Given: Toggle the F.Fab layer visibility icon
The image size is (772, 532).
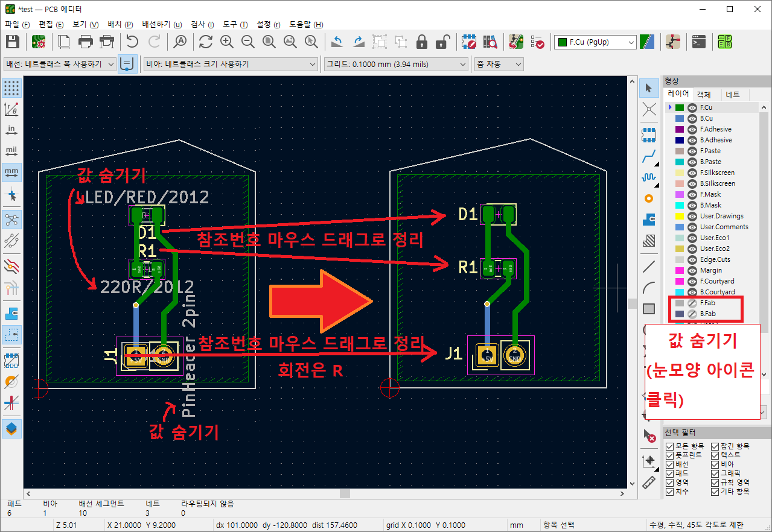Looking at the screenshot, I should click(x=692, y=303).
